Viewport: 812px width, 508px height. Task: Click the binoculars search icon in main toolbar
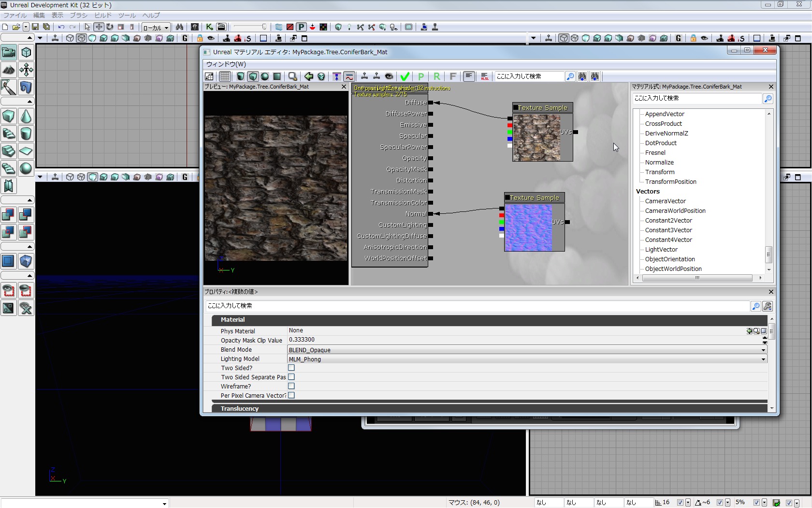click(179, 27)
